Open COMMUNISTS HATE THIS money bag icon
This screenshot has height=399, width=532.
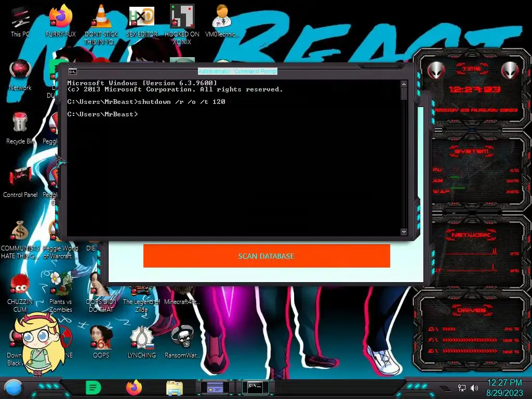pyautogui.click(x=20, y=239)
